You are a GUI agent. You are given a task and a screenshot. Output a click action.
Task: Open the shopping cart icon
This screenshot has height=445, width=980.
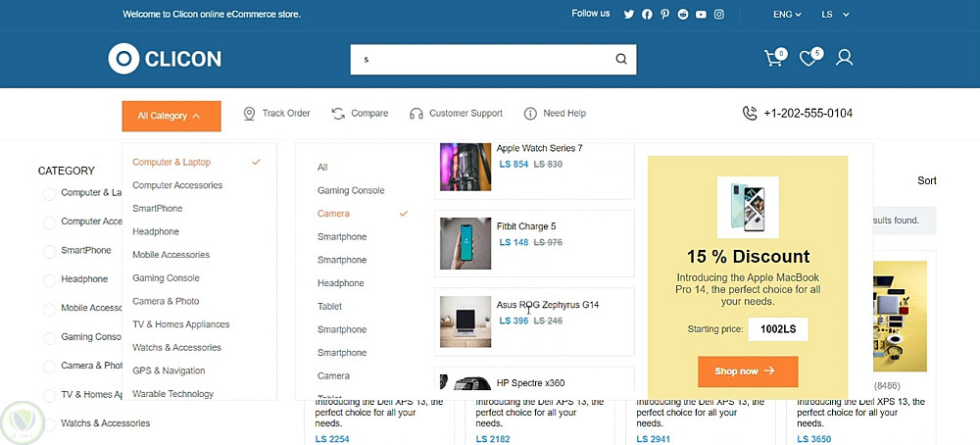774,58
